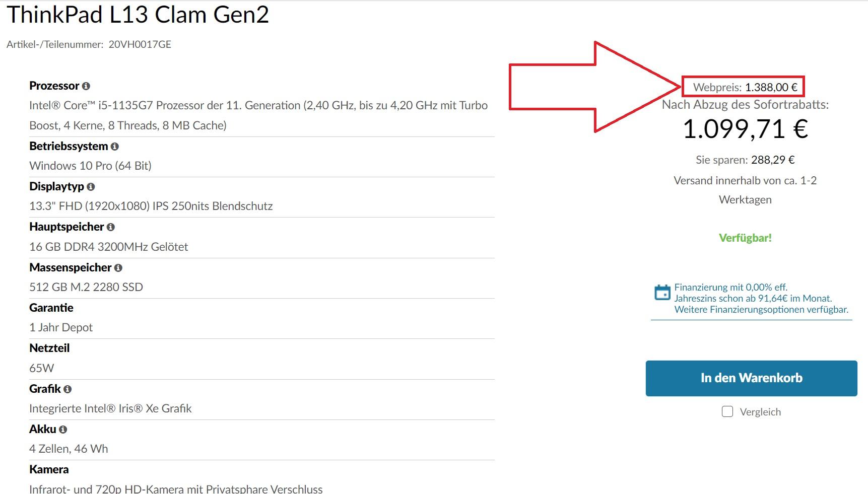
Task: Click the discounted price 1.099,71 €
Action: [745, 129]
